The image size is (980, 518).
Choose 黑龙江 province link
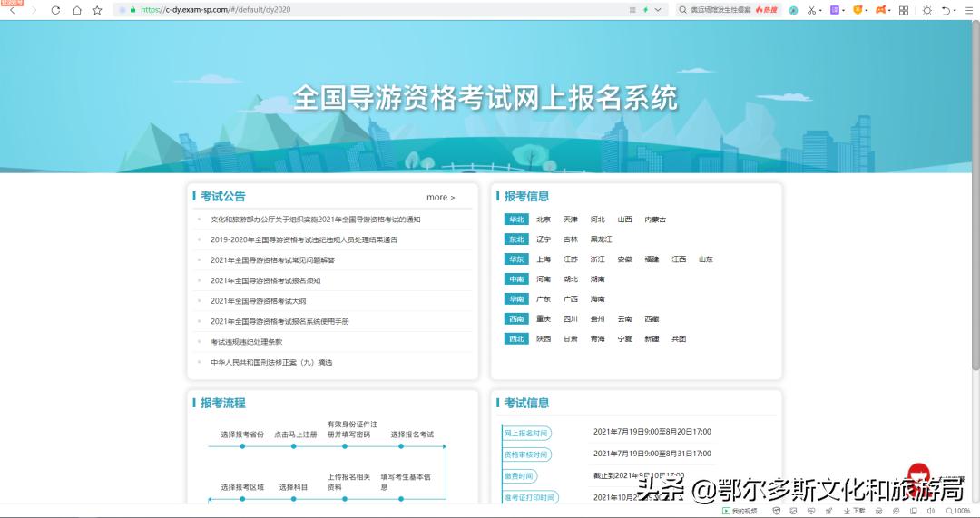pos(602,239)
